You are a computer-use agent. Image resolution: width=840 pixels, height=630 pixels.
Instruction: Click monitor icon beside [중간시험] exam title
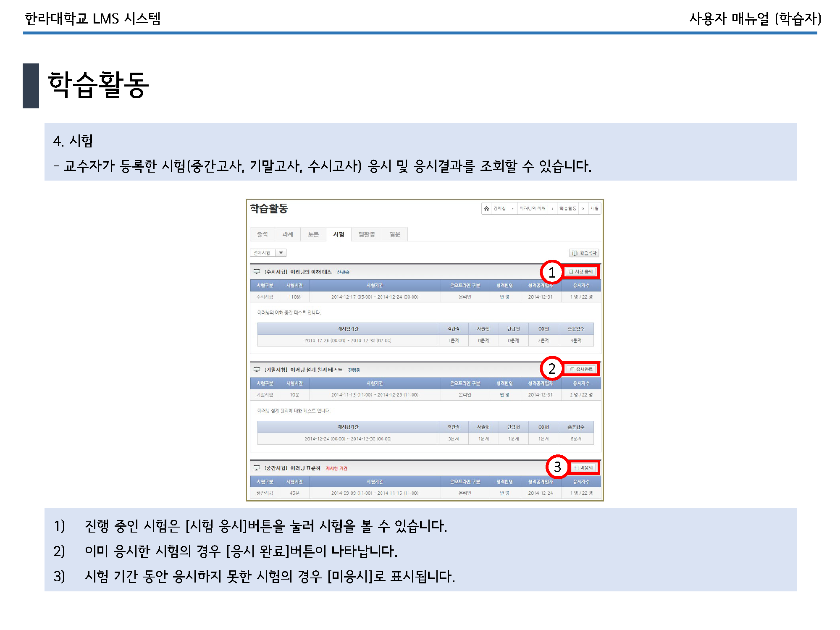tap(257, 468)
